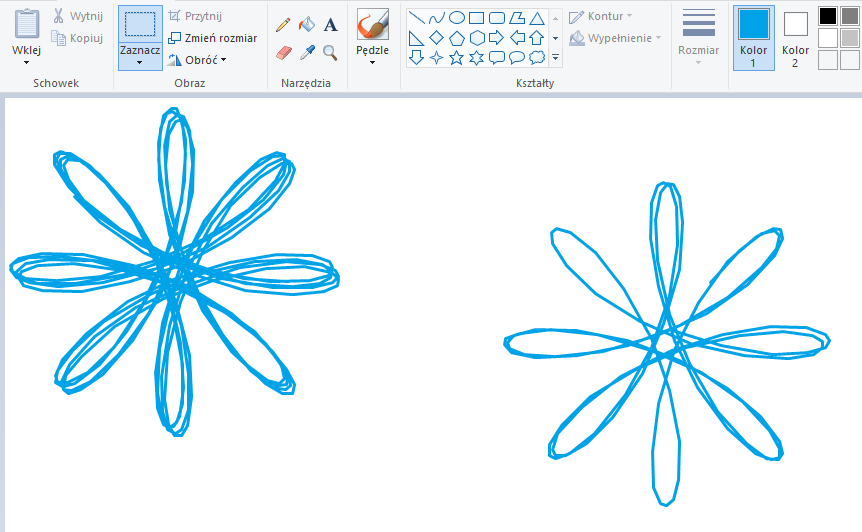Select the Pencil tool

pos(283,25)
